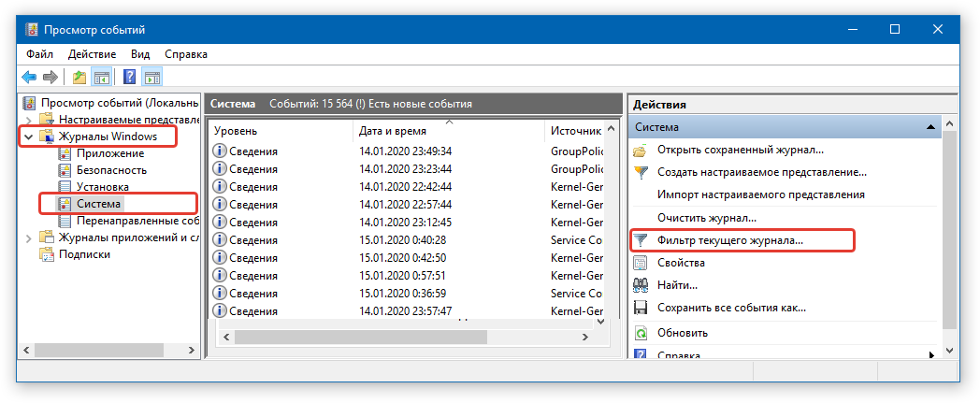Click the Установка log icon

65,187
